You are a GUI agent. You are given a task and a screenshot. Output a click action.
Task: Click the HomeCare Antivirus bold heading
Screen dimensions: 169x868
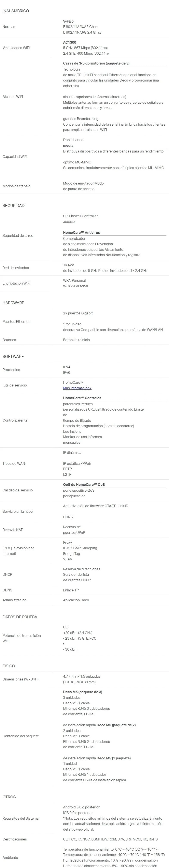coord(81,232)
